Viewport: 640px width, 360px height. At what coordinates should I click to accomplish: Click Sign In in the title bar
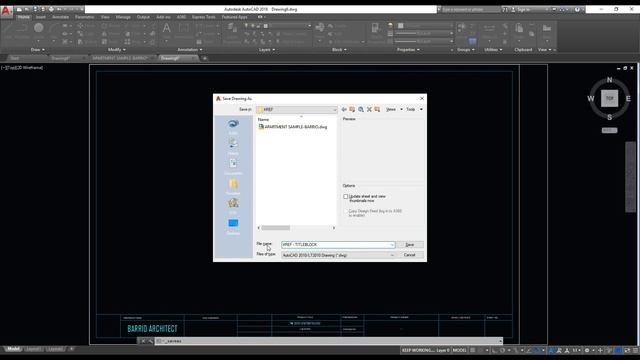[x=524, y=9]
